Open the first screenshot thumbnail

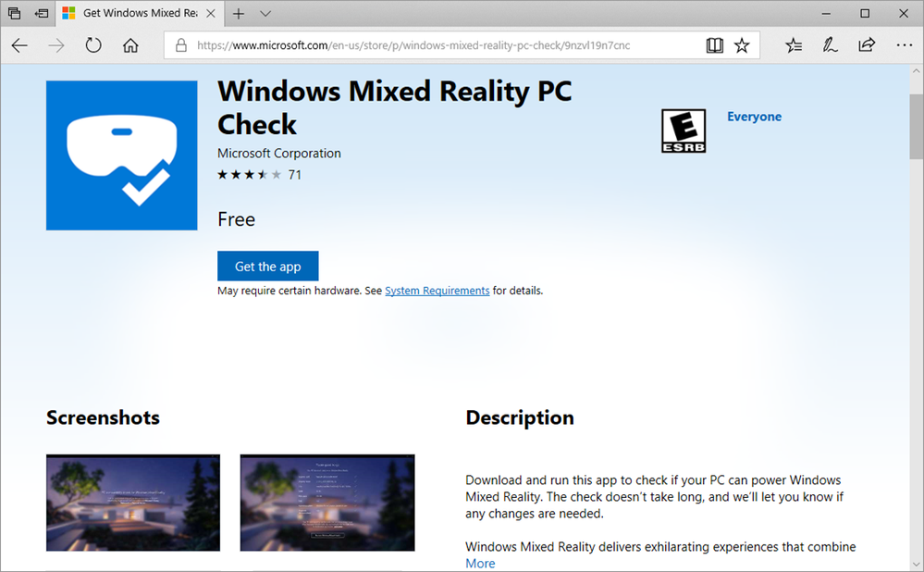coord(133,503)
